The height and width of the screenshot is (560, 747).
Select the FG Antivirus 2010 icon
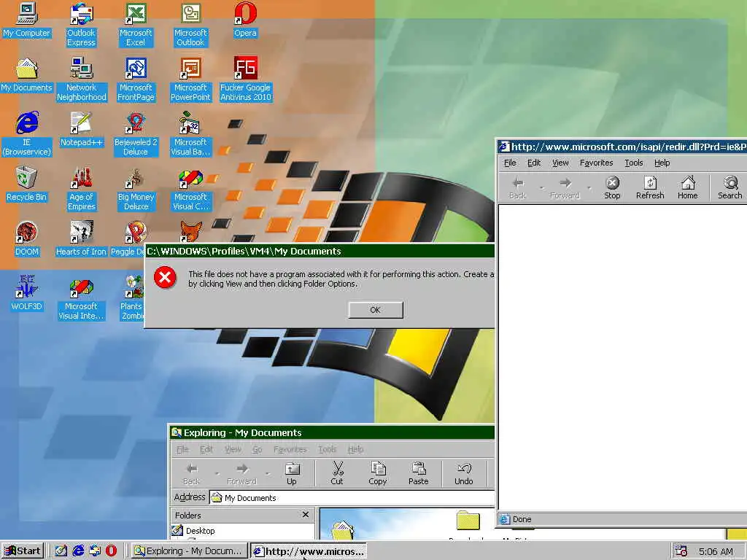click(245, 79)
